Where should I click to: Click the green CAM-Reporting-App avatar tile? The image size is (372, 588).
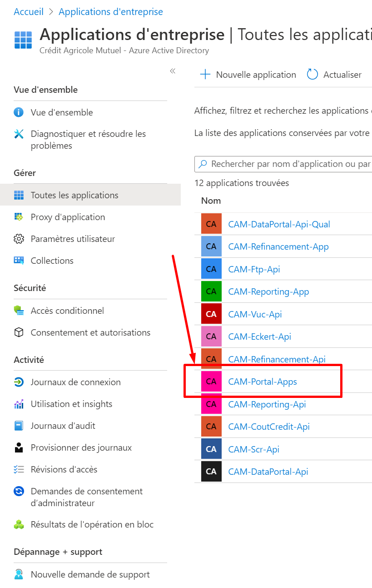(211, 291)
